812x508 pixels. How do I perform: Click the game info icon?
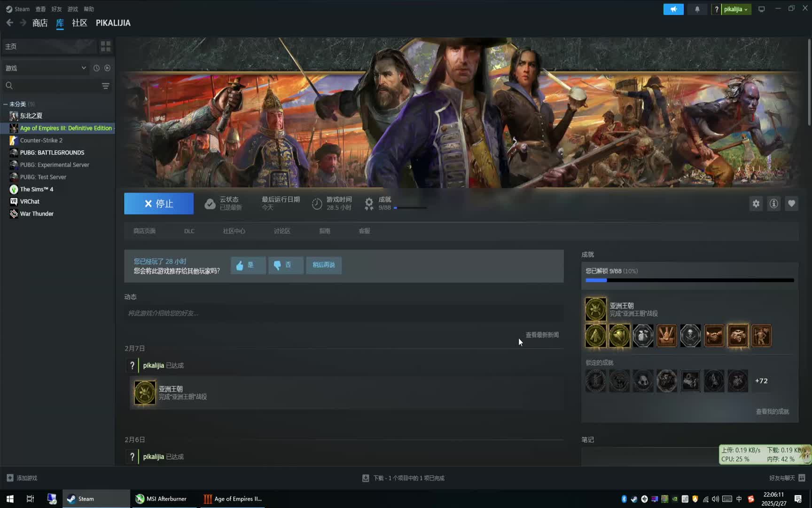coord(773,204)
